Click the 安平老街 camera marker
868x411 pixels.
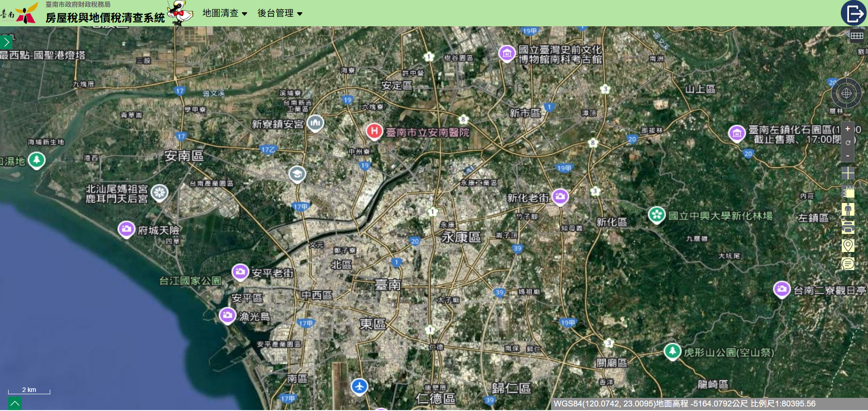pyautogui.click(x=240, y=272)
